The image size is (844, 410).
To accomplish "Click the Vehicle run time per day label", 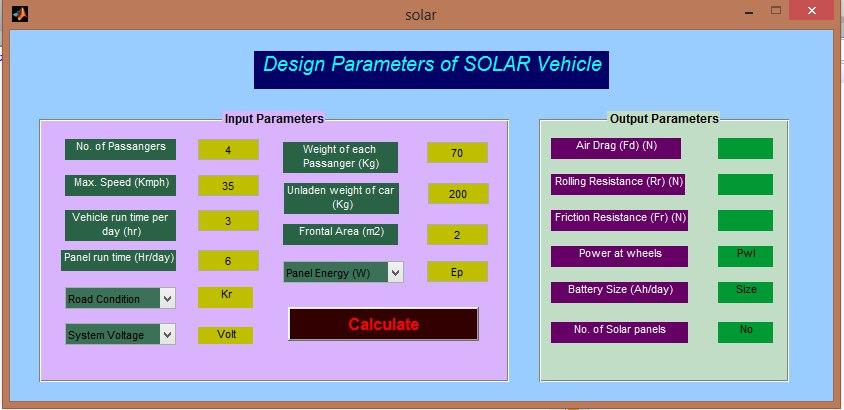I will click(x=121, y=225).
